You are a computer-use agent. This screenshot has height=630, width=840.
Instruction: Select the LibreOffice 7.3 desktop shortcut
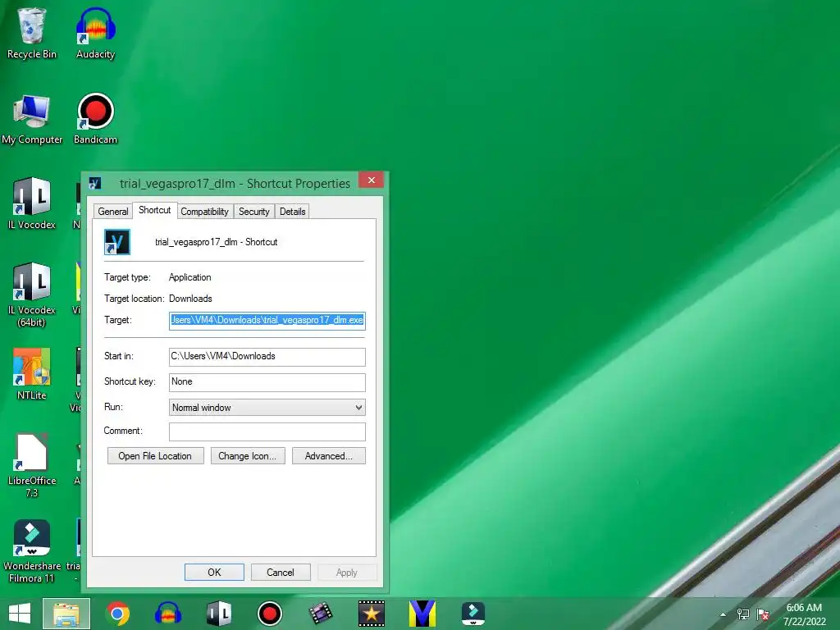(32, 465)
